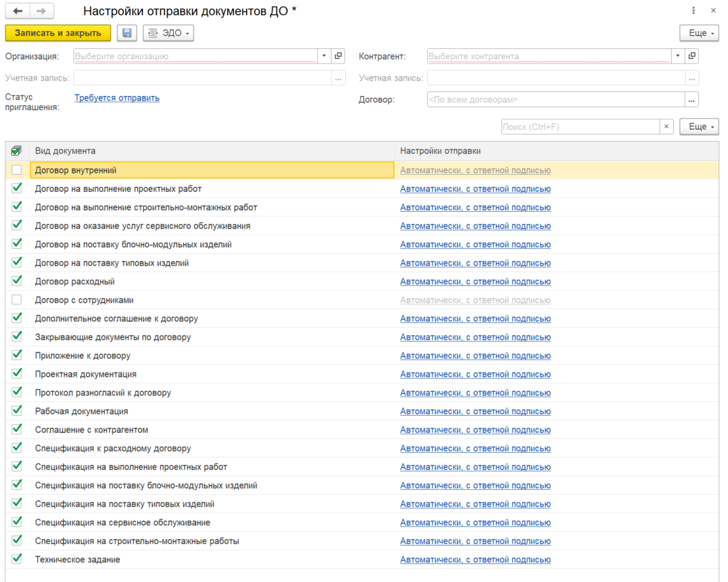
Task: Save settings with the floppy disk icon
Action: tap(127, 33)
